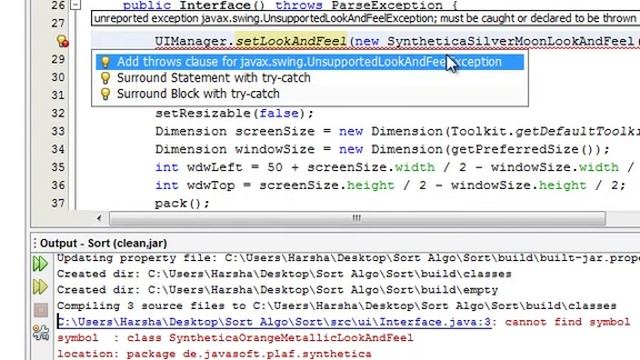The height and width of the screenshot is (360, 640).
Task: Click the setLookAndFeel method call
Action: coord(291,42)
